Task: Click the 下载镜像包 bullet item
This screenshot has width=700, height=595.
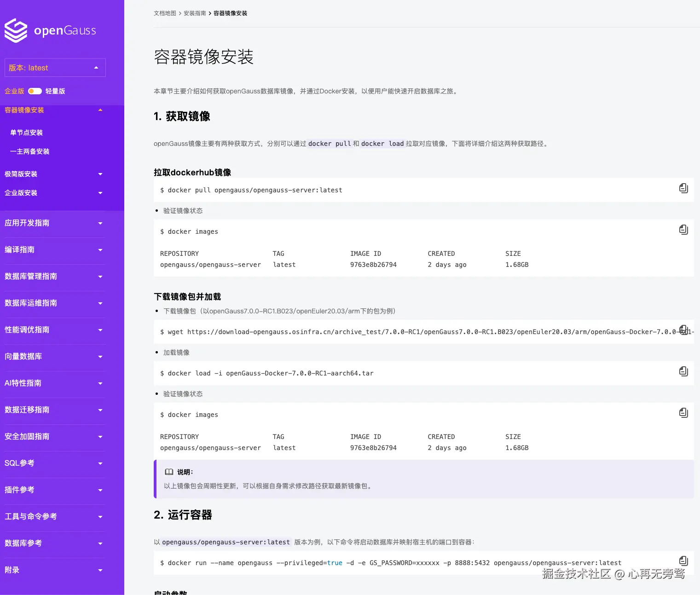Action: (x=279, y=311)
